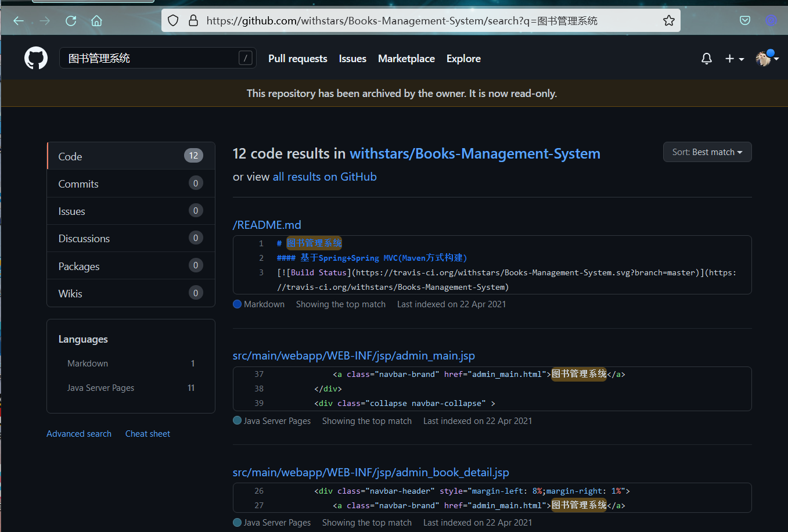788x532 pixels.
Task: Open the Cheat sheet link
Action: point(147,434)
